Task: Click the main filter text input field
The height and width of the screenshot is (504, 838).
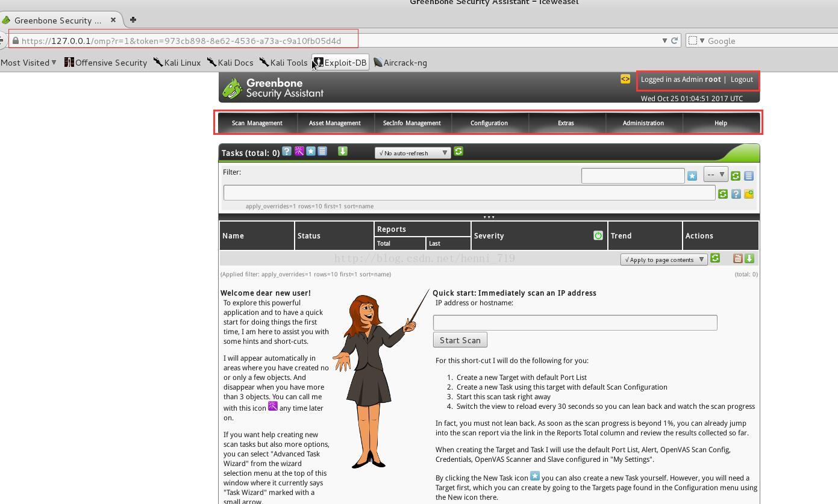Action: point(469,193)
